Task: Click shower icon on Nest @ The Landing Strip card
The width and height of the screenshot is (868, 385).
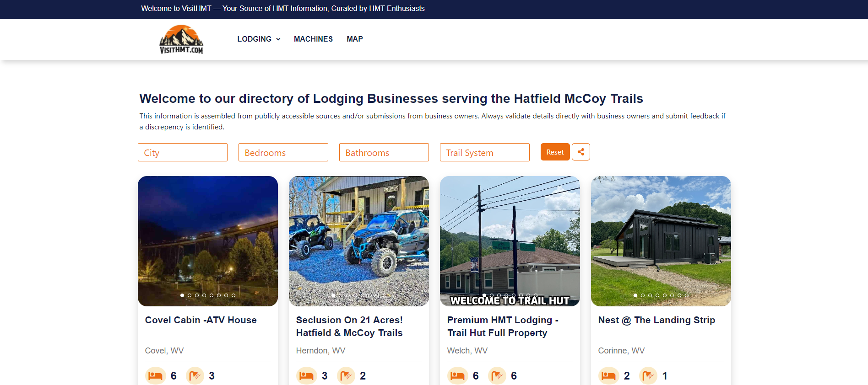Action: [x=648, y=376]
